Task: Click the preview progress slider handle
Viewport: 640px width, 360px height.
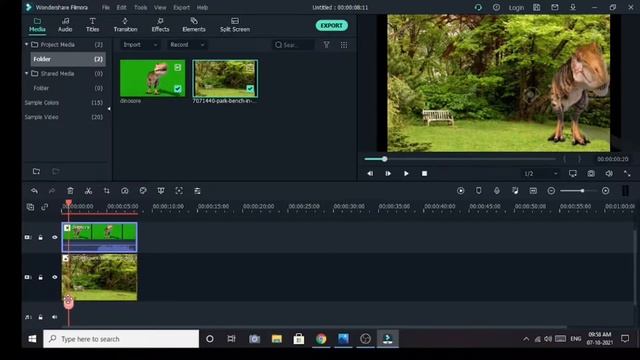Action: 384,159
